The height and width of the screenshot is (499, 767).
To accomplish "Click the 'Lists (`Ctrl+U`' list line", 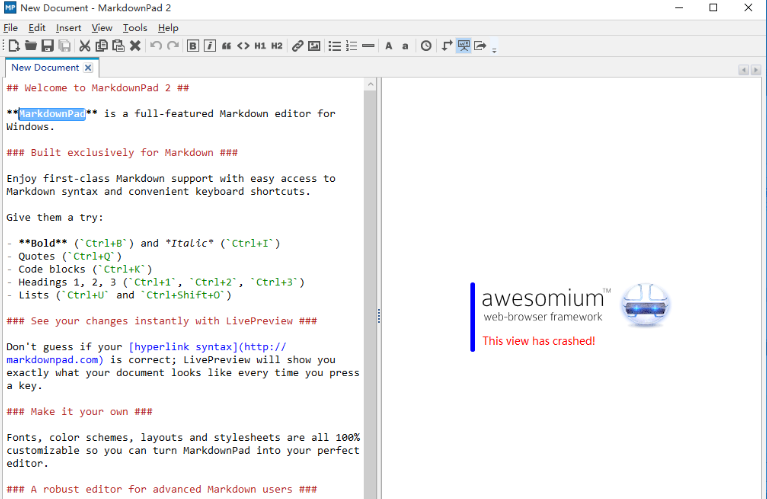I will tap(119, 295).
